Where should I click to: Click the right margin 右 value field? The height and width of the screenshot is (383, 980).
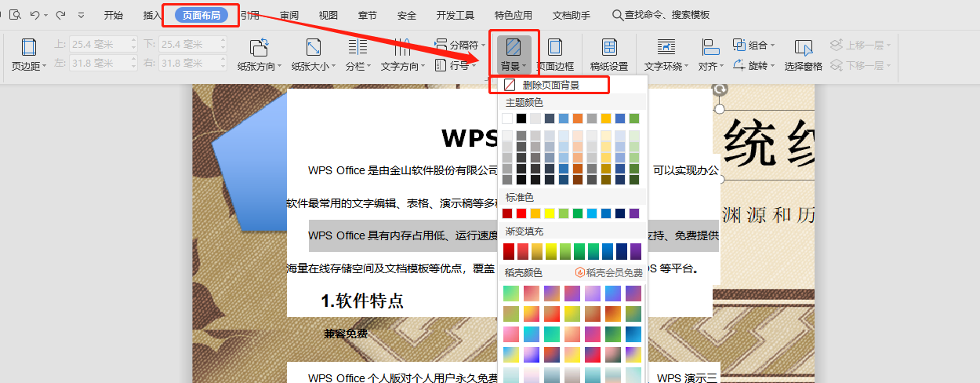point(193,63)
